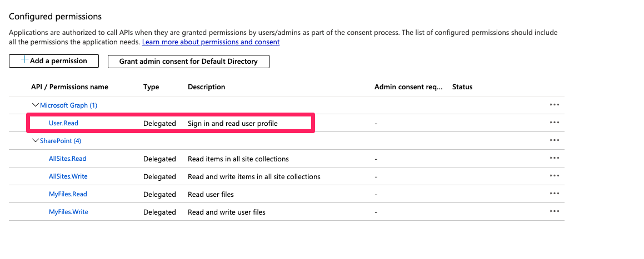Click Delegated type in AllSites.Write row
644x259 pixels.
pos(160,176)
